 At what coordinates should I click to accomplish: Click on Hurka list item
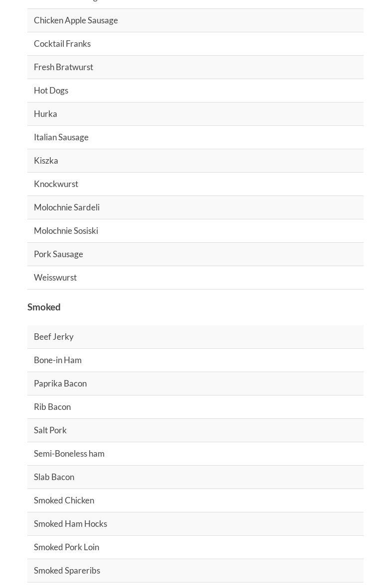tap(45, 114)
